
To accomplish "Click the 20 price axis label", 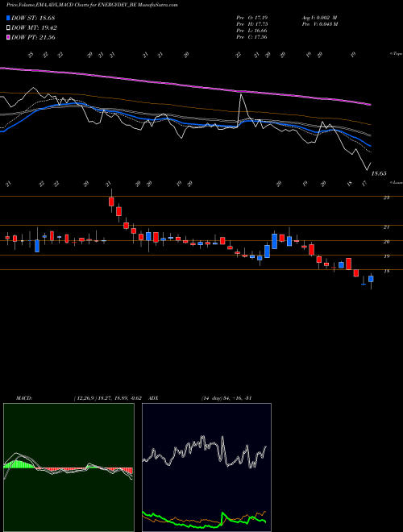I will (x=386, y=242).
